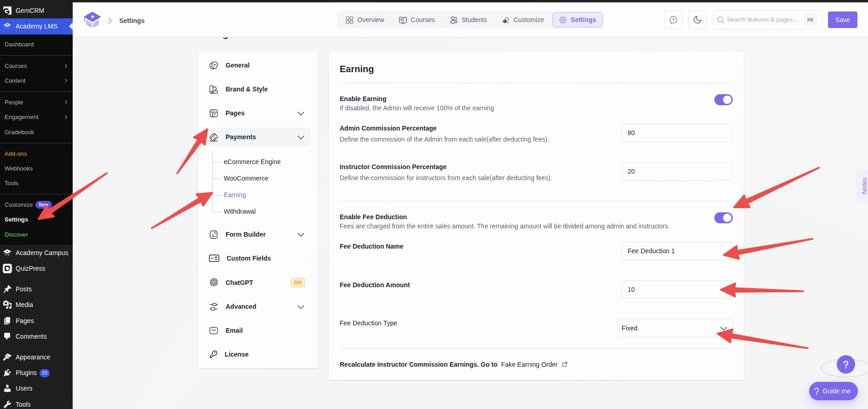Go to the Customize tab

(523, 20)
